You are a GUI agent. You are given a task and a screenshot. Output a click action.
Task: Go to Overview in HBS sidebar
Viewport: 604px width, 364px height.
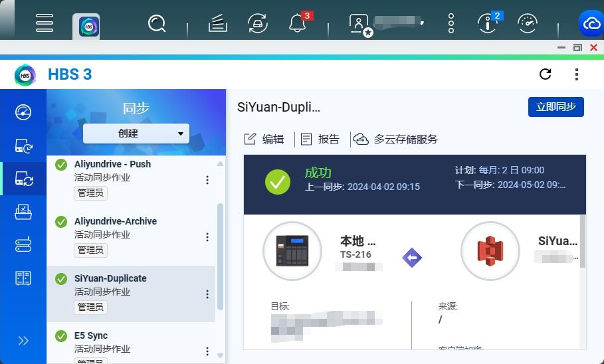[x=23, y=112]
